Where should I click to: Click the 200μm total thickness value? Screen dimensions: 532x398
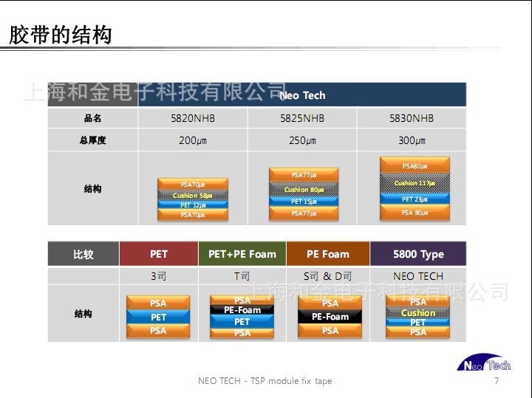coord(192,140)
